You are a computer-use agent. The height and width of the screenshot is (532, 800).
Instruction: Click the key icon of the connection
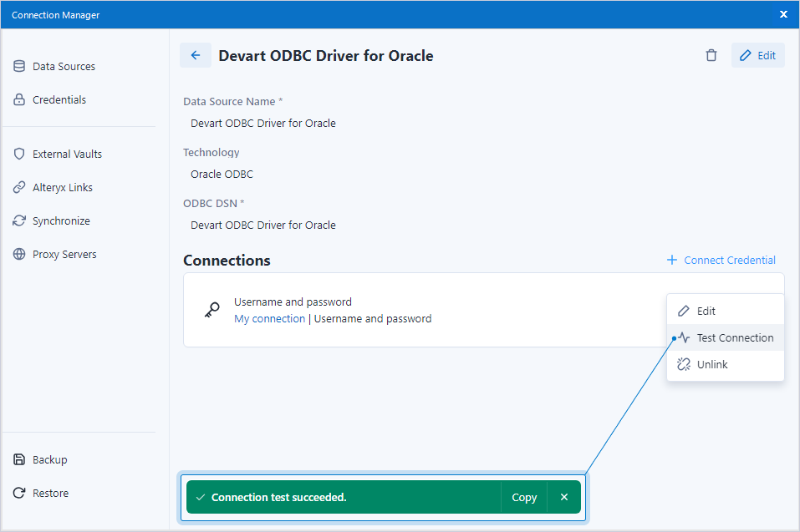(x=211, y=311)
